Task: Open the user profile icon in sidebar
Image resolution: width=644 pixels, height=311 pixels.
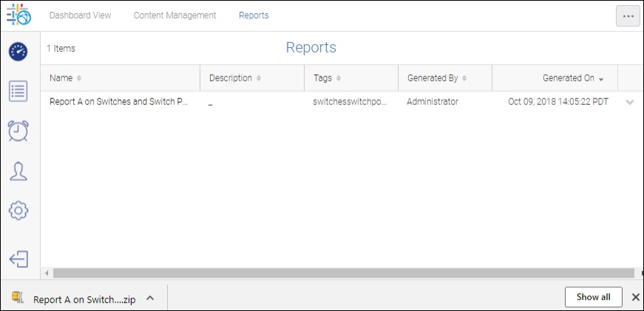Action: [18, 171]
